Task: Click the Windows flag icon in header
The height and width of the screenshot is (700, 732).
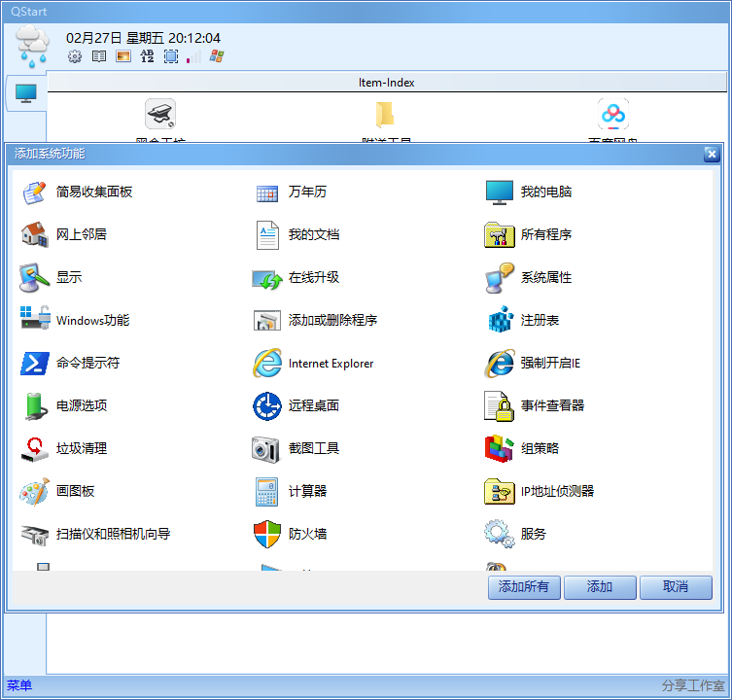Action: (x=217, y=56)
